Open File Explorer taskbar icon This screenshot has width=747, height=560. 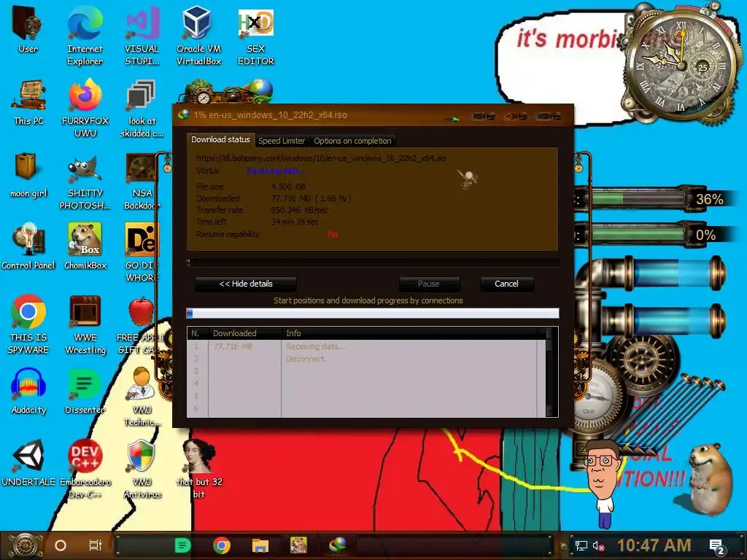pos(260,545)
